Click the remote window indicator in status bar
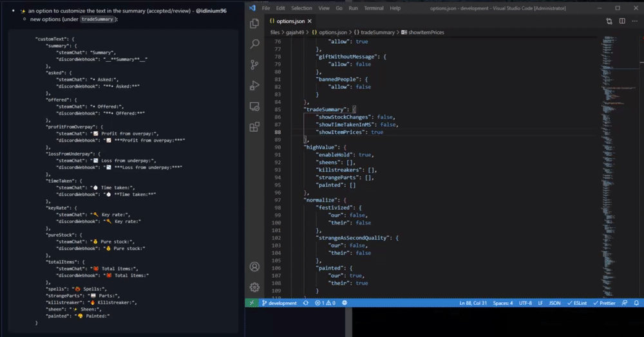Image resolution: width=644 pixels, height=337 pixels. tap(252, 303)
